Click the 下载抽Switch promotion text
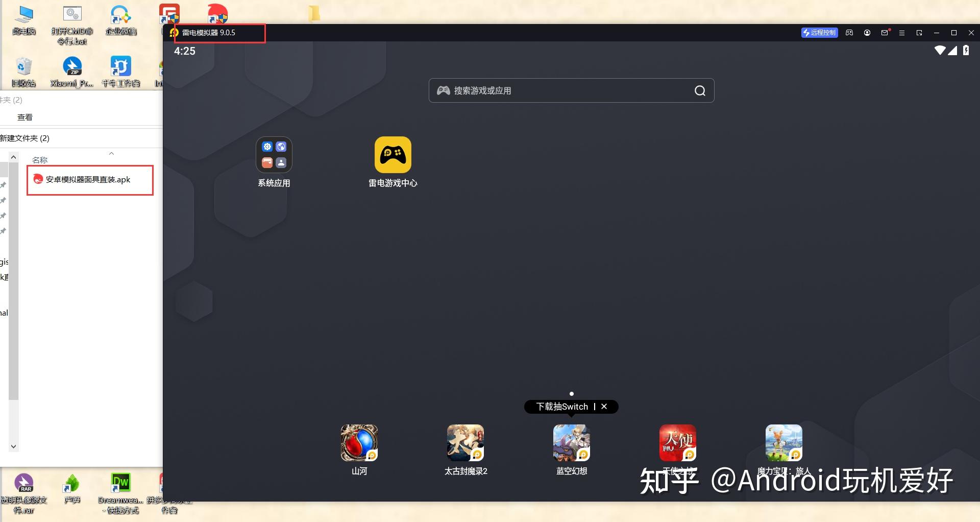The width and height of the screenshot is (980, 522). [x=562, y=407]
